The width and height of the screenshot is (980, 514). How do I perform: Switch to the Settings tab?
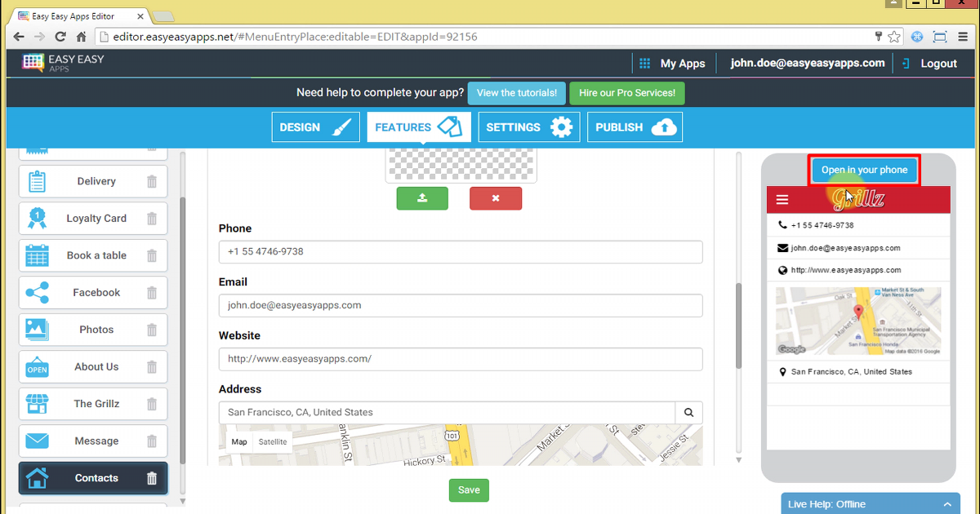528,127
